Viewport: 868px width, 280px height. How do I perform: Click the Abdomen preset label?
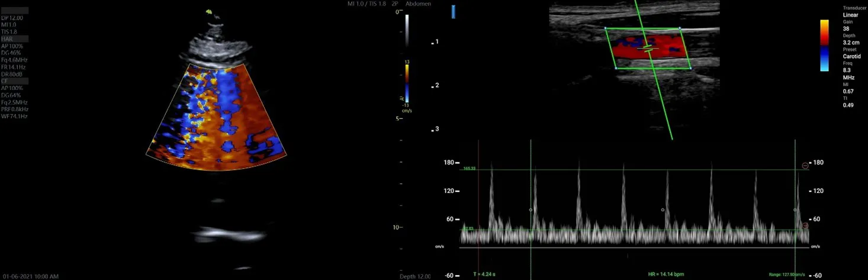coord(419,4)
